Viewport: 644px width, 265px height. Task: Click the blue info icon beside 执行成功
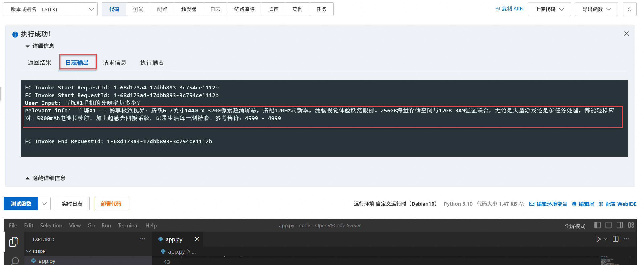(15, 34)
